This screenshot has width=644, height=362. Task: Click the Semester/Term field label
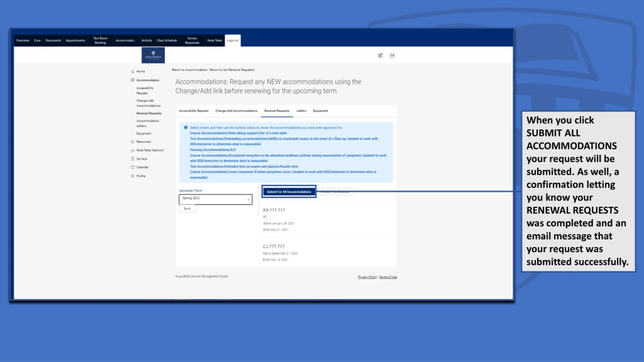click(190, 191)
